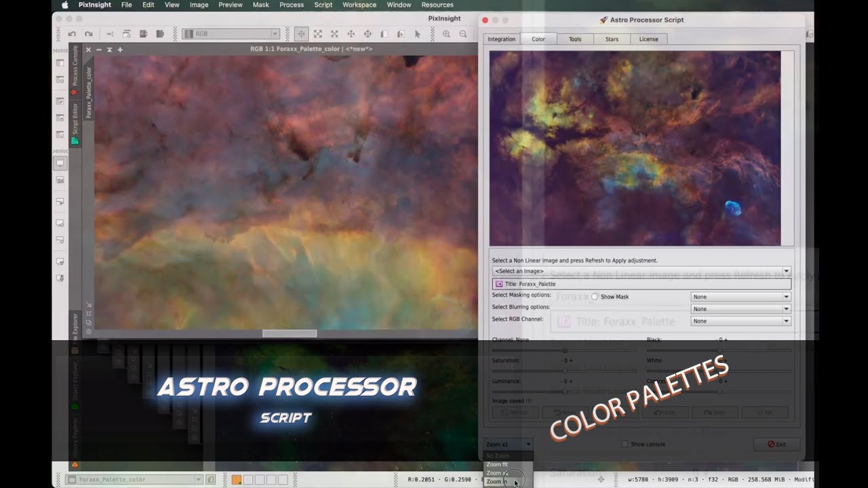Viewport: 868px width, 488px height.
Task: Click the zoom in magnifier icon
Action: click(446, 34)
